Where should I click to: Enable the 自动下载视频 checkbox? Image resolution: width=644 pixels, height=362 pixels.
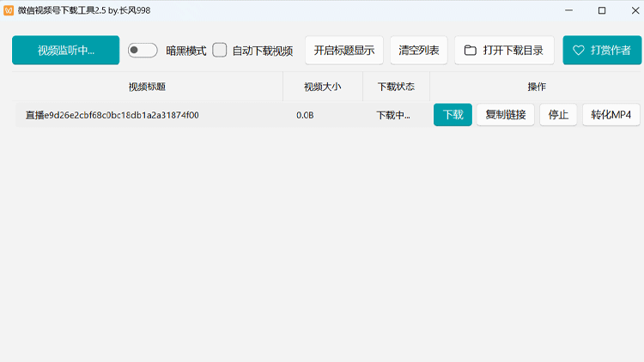pos(220,51)
